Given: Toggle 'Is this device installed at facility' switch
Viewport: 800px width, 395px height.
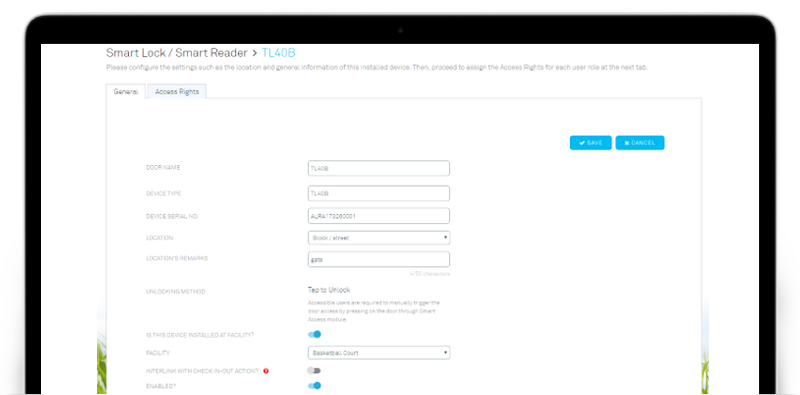Looking at the screenshot, I should click(315, 334).
